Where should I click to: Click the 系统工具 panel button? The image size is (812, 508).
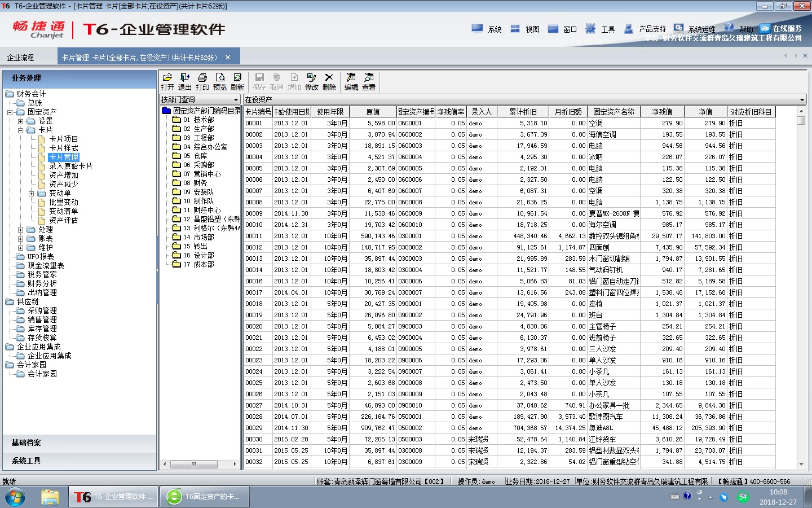pos(80,461)
